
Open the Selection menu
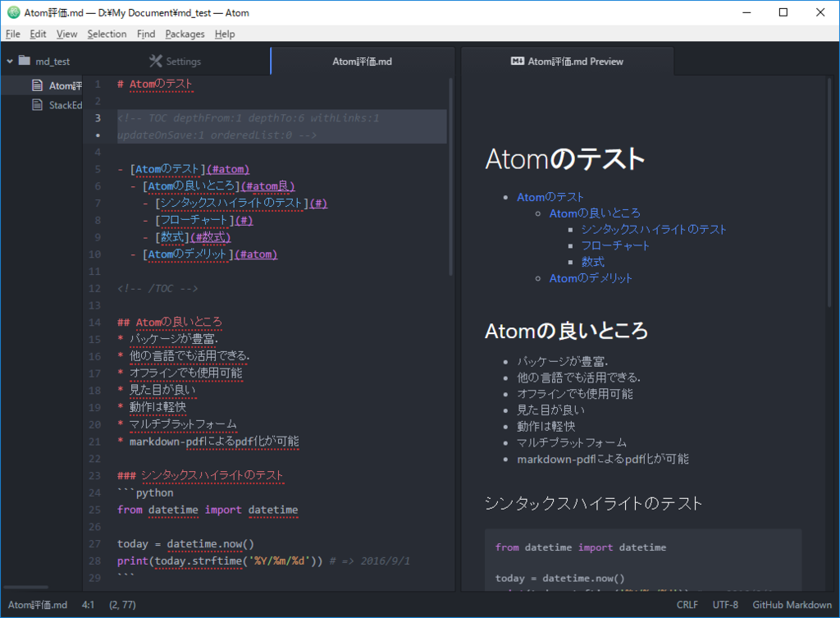(x=107, y=34)
